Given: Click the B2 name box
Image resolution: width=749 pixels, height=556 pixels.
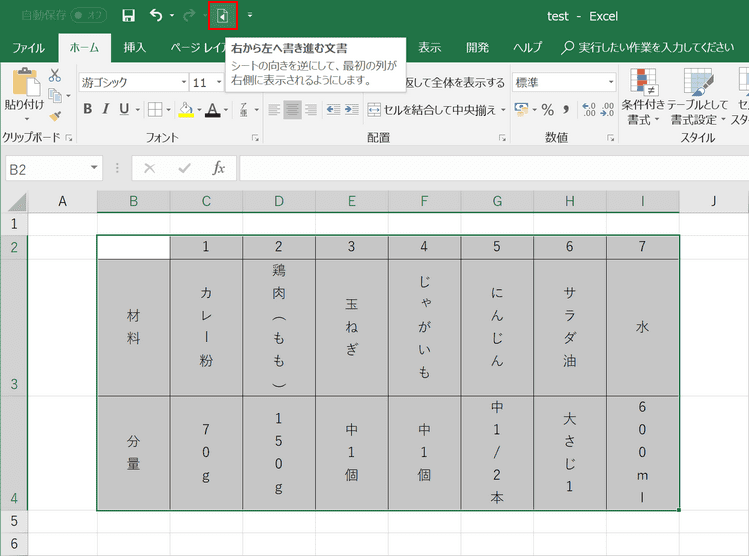Looking at the screenshot, I should click(x=54, y=168).
